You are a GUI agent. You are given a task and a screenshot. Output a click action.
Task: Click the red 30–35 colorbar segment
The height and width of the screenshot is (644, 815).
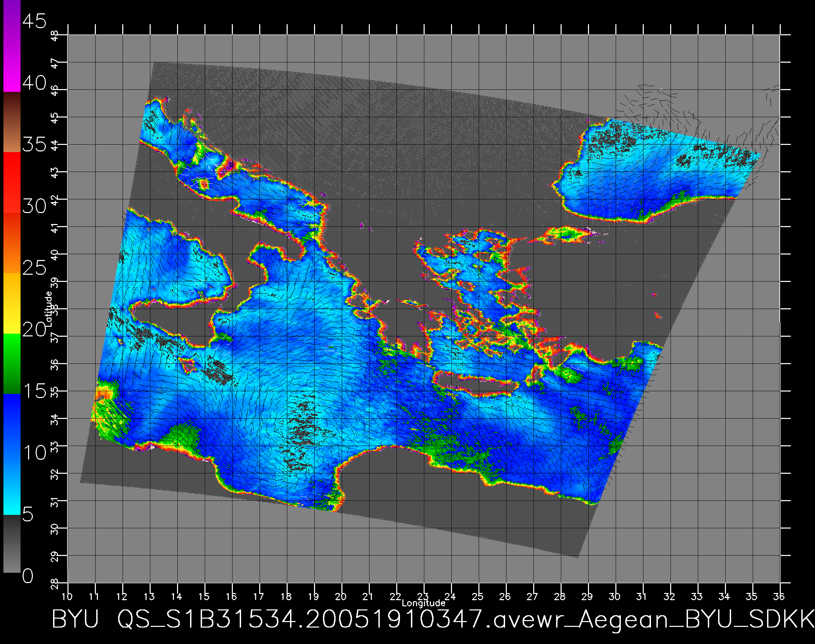point(12,183)
